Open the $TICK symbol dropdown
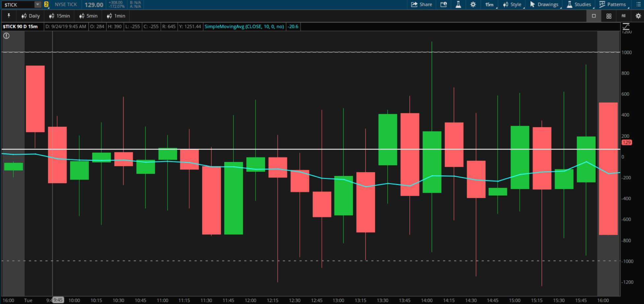The width and height of the screenshot is (644, 304). coord(37,4)
